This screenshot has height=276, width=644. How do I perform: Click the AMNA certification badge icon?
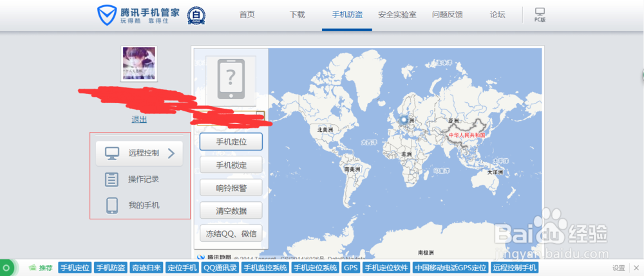coord(196,15)
